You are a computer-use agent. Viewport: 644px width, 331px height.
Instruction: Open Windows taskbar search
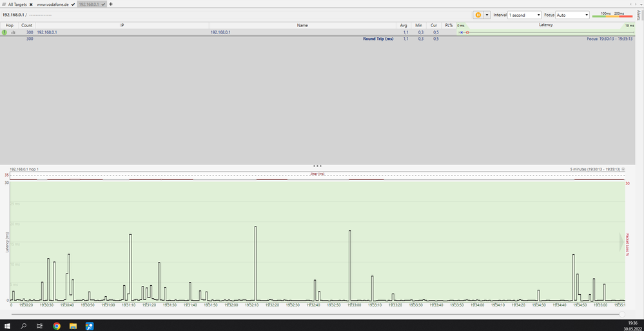pyautogui.click(x=24, y=326)
